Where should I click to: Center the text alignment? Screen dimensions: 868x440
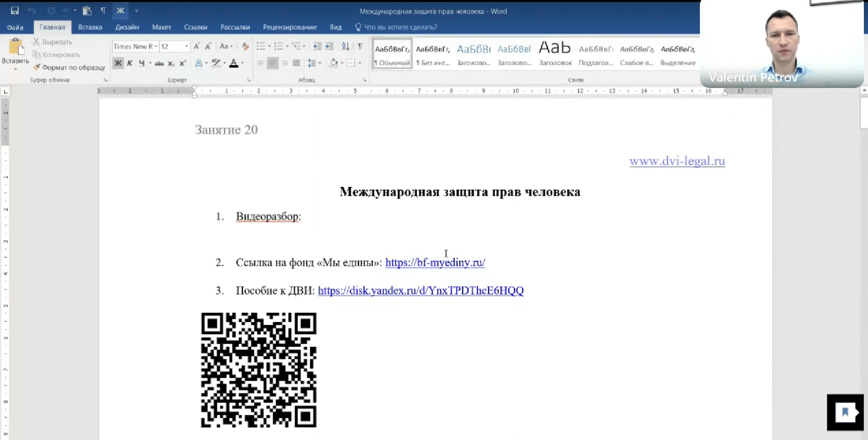tap(273, 63)
